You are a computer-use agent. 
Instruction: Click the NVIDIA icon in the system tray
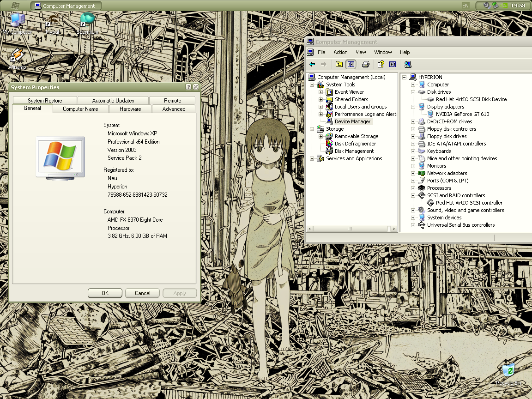click(x=504, y=6)
